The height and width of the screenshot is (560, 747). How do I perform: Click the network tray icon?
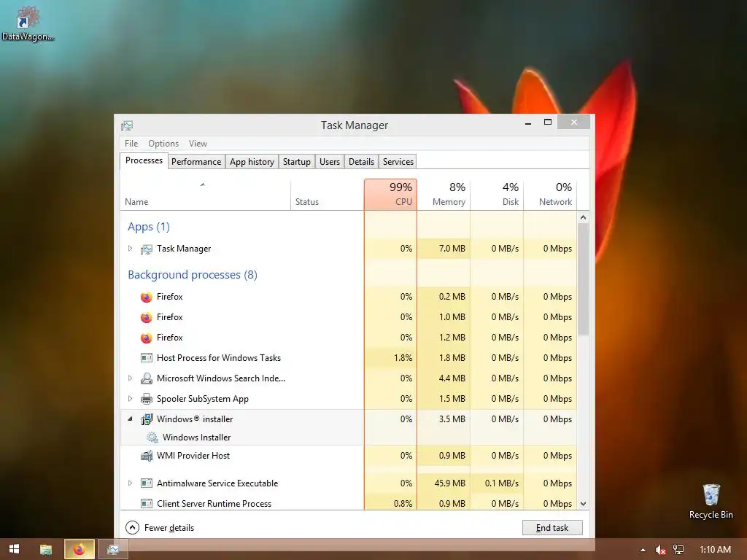[x=678, y=550]
